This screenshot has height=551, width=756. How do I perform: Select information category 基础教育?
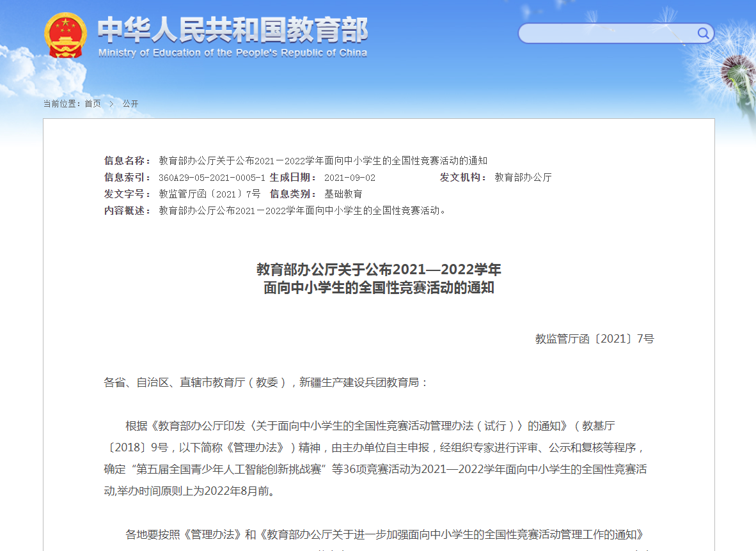click(x=343, y=194)
